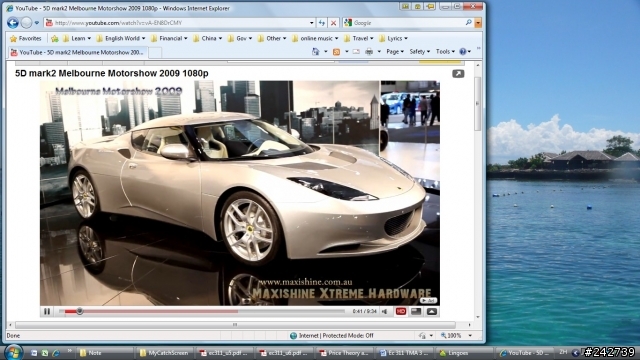The width and height of the screenshot is (640, 360).
Task: Open the Tools menu
Action: [445, 51]
